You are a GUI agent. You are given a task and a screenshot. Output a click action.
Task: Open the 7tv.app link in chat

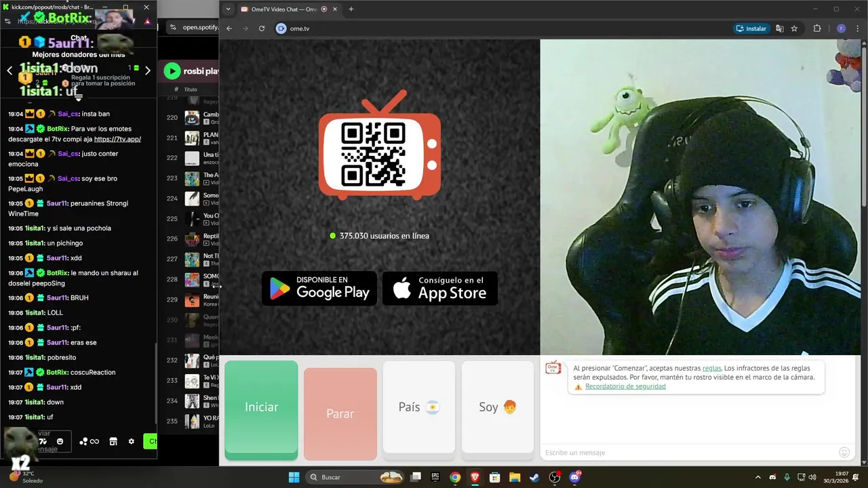pos(117,139)
